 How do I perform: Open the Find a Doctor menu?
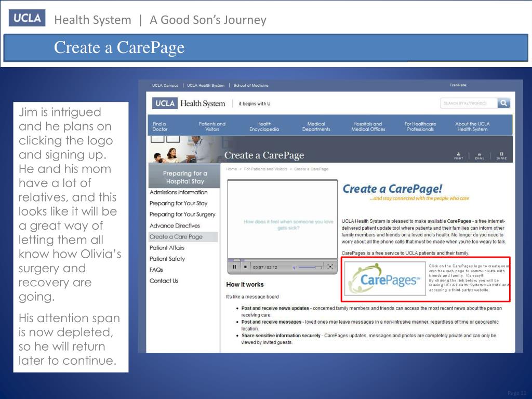tap(160, 127)
